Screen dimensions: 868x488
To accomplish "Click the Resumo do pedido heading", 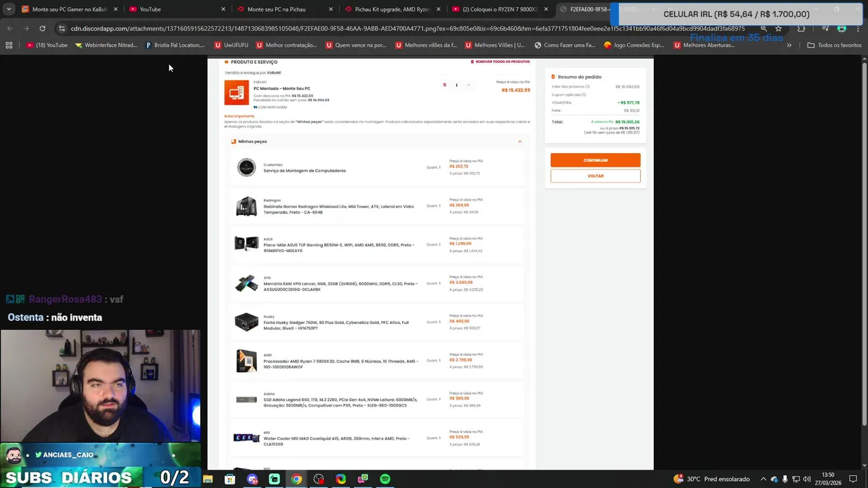I will coord(579,77).
